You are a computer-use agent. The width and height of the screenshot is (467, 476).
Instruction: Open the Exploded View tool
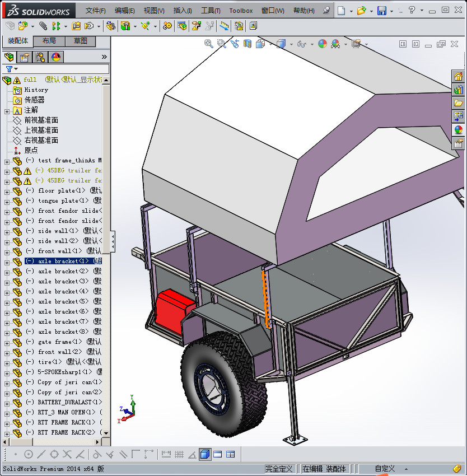pos(196,26)
